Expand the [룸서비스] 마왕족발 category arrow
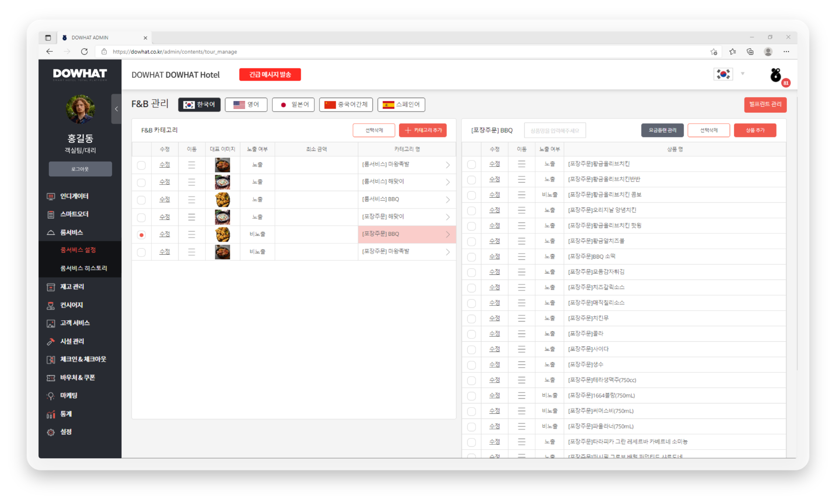Screen dimensions: 836x504 (448, 165)
